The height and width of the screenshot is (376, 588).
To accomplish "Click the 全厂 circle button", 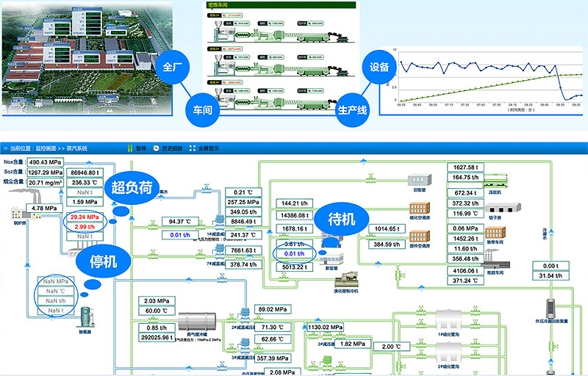I will point(171,68).
